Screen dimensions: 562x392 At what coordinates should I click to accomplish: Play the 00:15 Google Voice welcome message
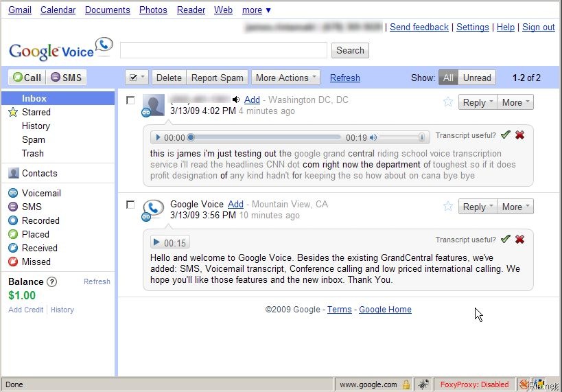click(170, 242)
